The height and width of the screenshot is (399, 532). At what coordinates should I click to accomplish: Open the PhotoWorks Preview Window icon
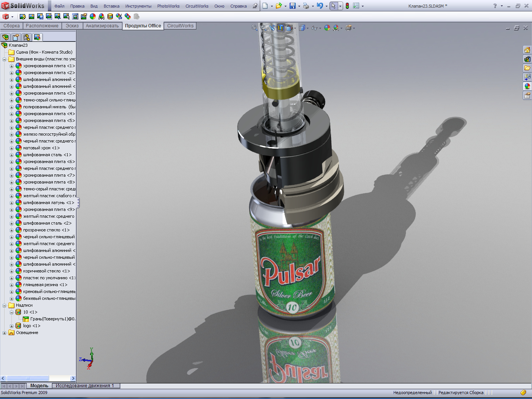point(75,16)
